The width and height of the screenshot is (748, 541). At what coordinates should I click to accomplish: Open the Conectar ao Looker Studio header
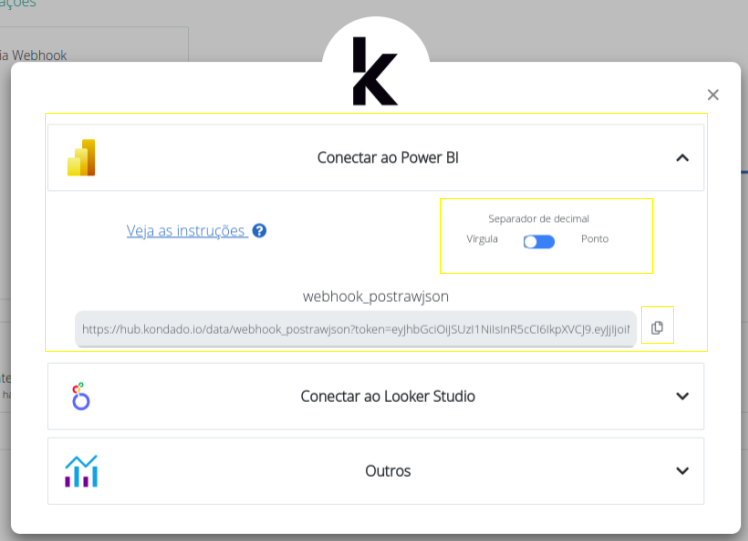388,396
